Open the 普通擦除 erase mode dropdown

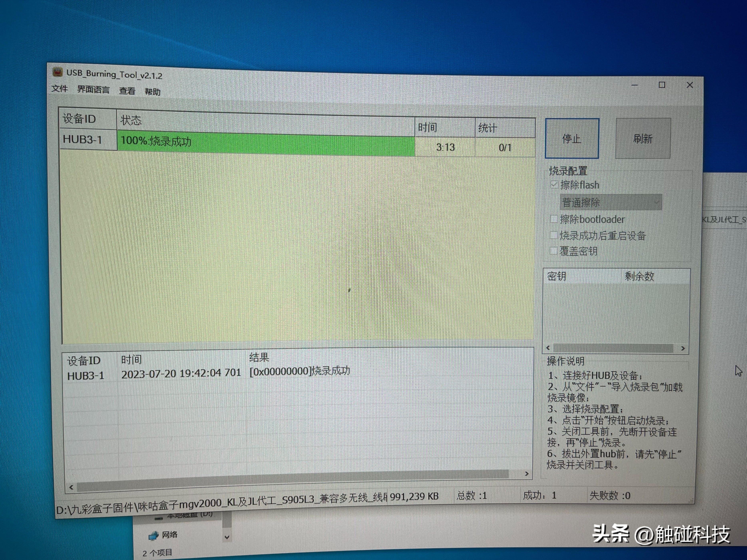[657, 202]
